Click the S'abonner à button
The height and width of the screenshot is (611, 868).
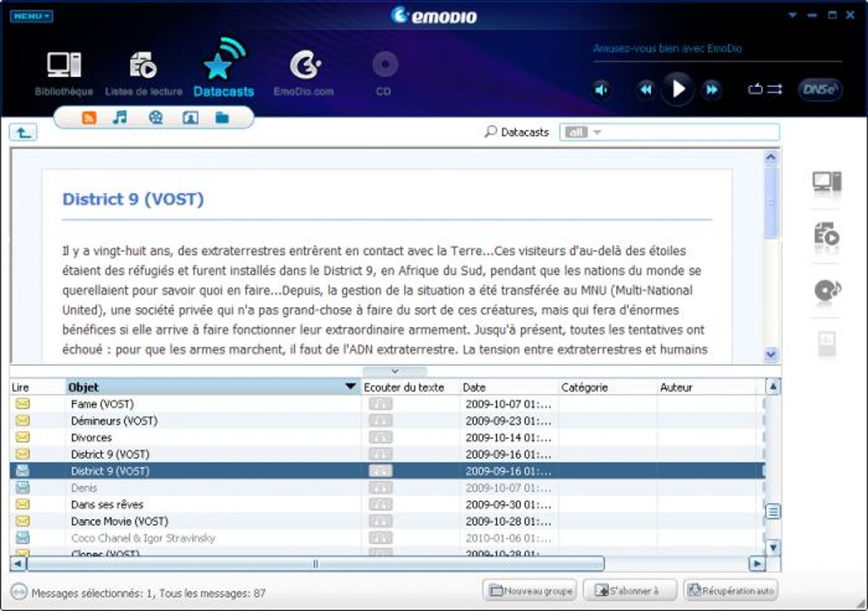point(630,590)
